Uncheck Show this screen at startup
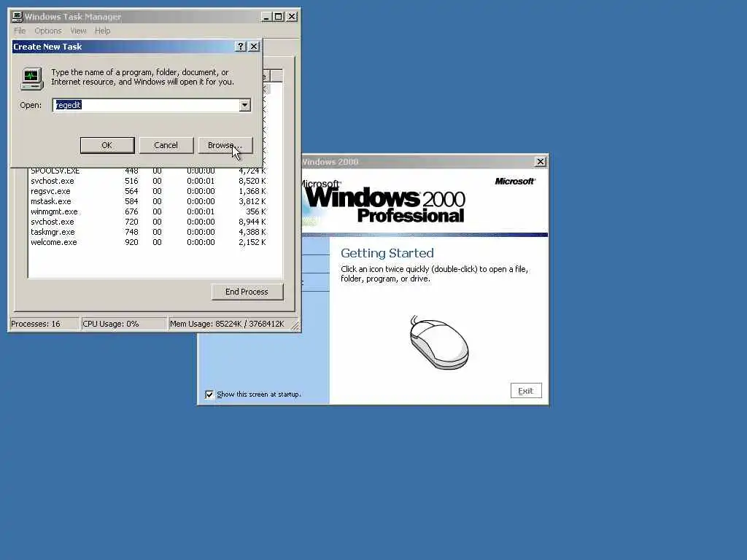 (209, 394)
